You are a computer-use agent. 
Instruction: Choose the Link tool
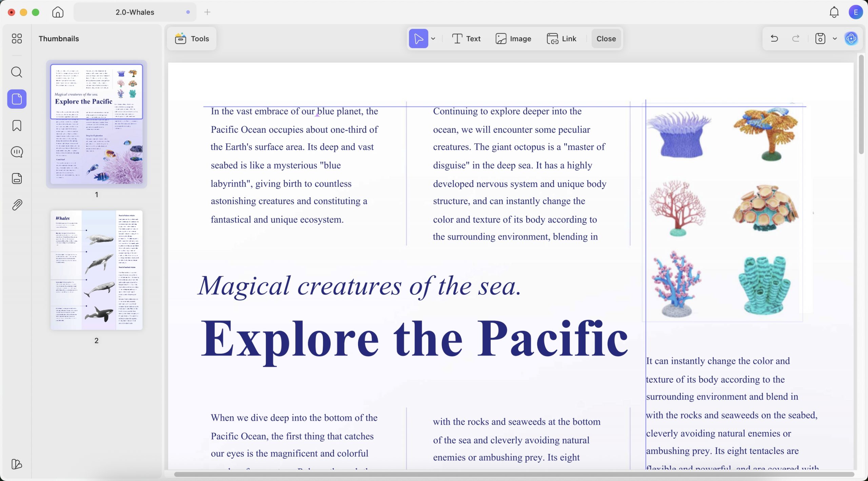click(x=561, y=39)
